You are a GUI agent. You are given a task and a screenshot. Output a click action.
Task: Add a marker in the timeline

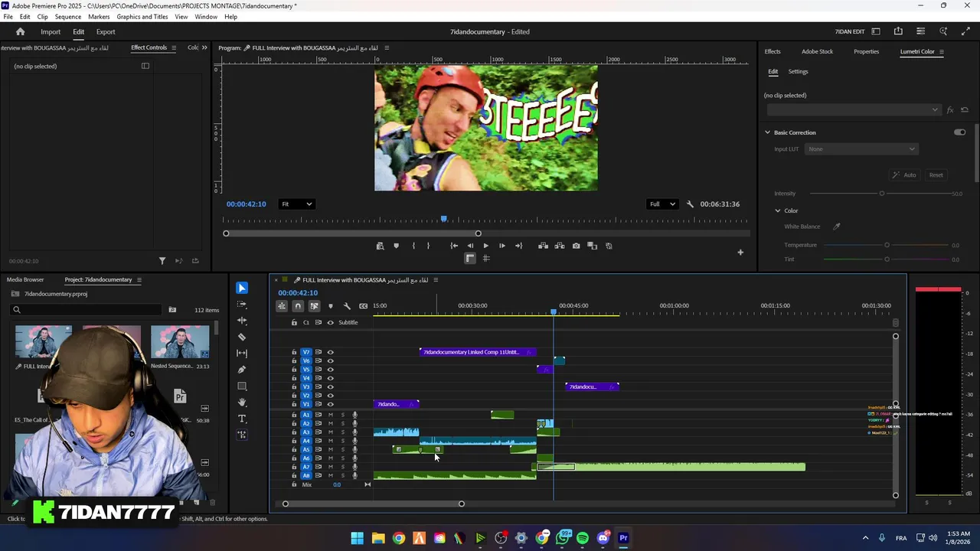click(x=331, y=306)
